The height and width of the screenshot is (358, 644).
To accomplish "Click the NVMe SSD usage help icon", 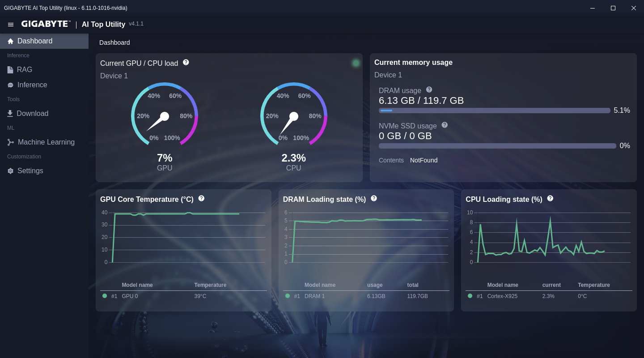I will point(445,125).
